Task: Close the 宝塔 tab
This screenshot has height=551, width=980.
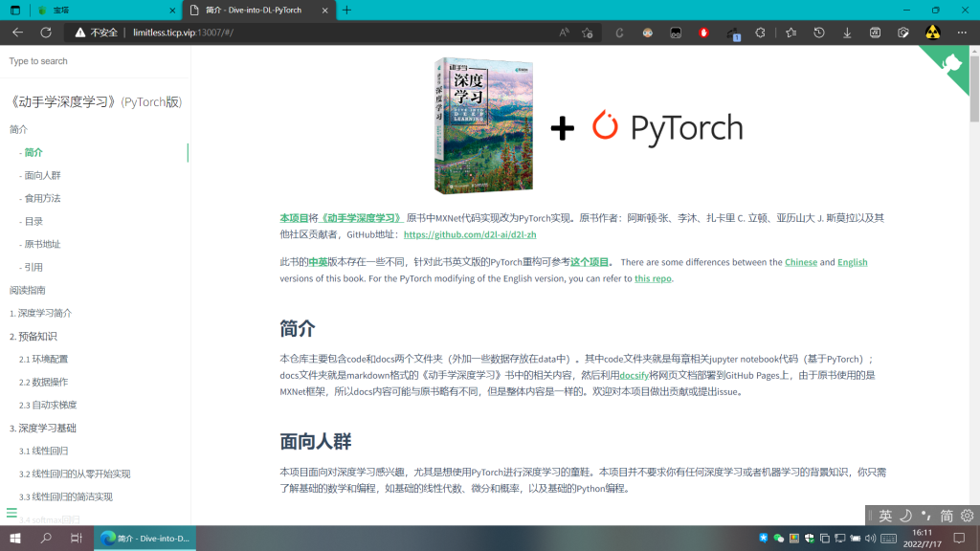Action: point(172,10)
